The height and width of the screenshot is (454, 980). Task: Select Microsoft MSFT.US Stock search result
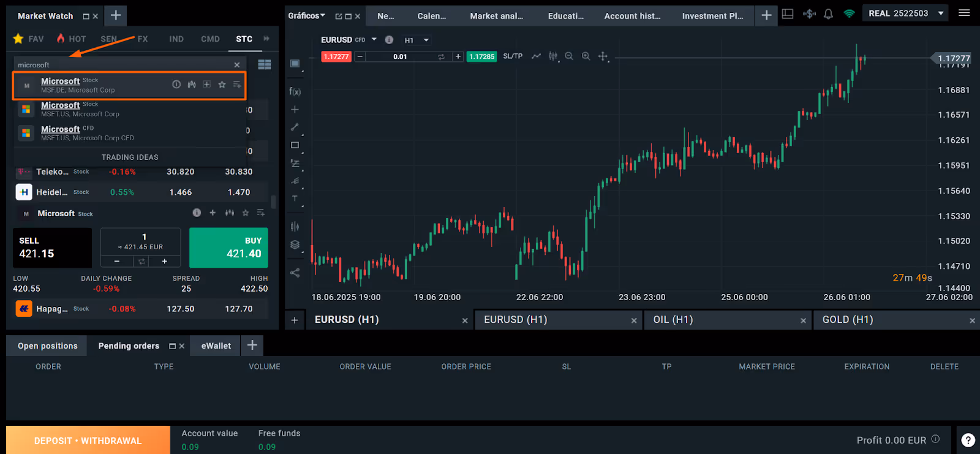tap(130, 110)
